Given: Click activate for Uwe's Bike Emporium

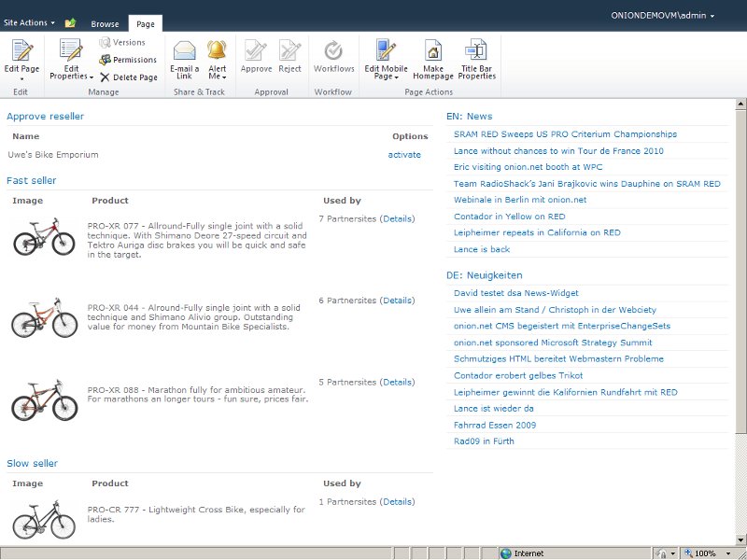Looking at the screenshot, I should click(x=404, y=155).
